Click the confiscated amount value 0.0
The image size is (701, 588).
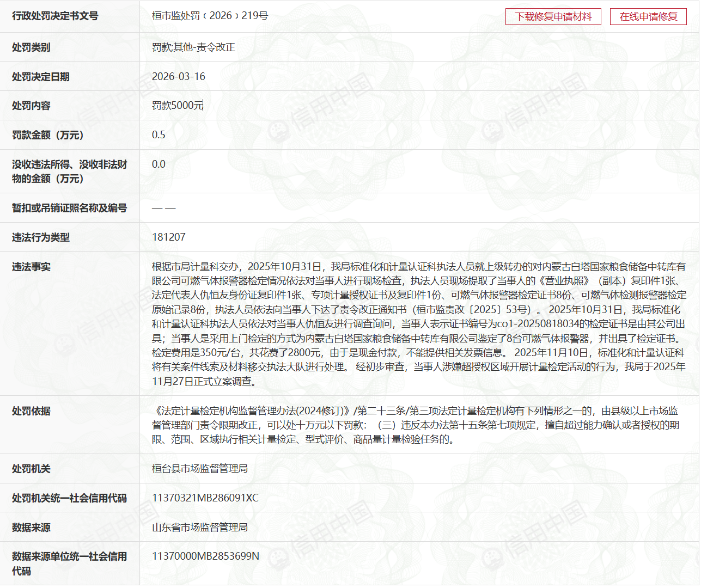click(x=159, y=164)
